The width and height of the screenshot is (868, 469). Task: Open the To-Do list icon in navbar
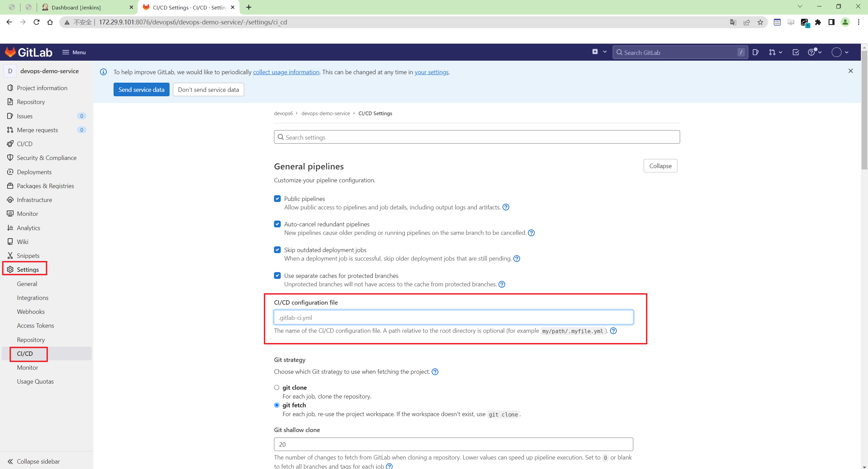[796, 52]
